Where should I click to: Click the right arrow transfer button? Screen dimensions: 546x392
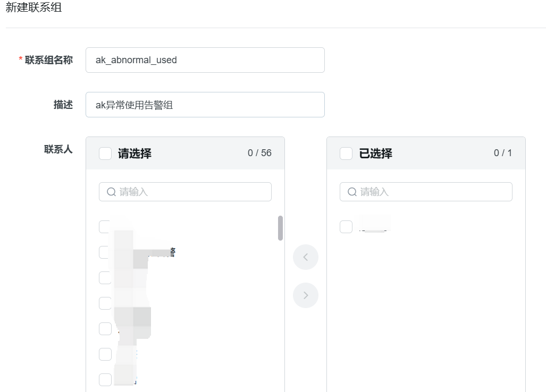coord(306,295)
